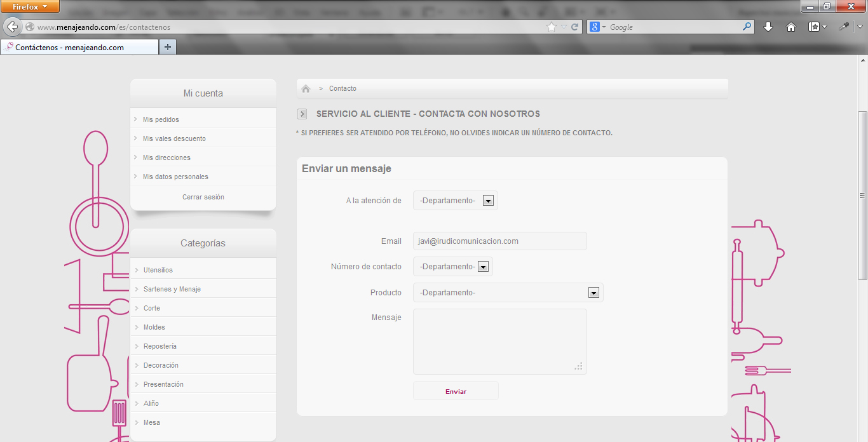Image resolution: width=868 pixels, height=442 pixels.
Task: Click the Mensaje text area
Action: click(x=500, y=342)
